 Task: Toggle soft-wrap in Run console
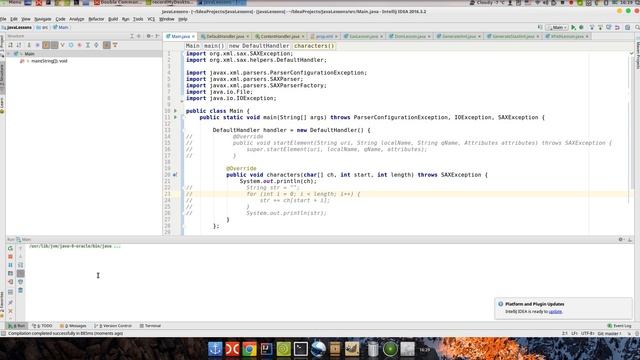[x=20, y=265]
